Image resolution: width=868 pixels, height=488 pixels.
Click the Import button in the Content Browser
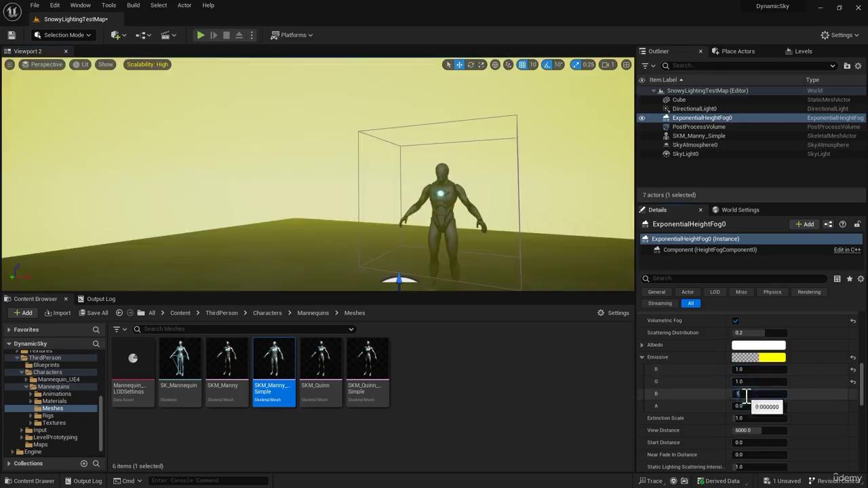57,313
